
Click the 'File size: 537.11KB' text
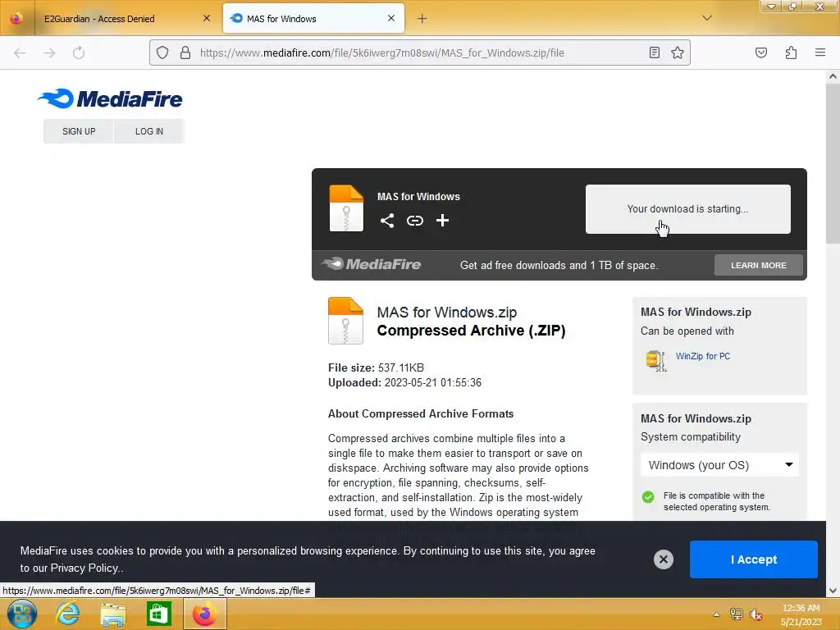click(376, 367)
